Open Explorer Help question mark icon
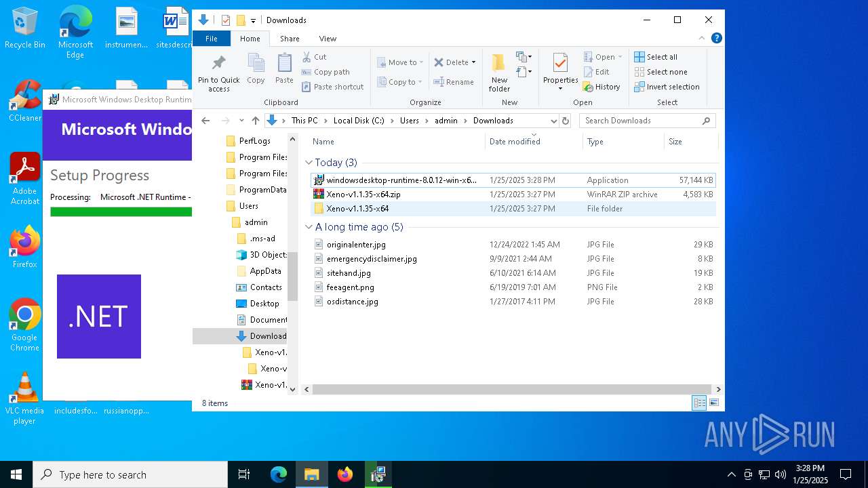The image size is (868, 488). 716,39
